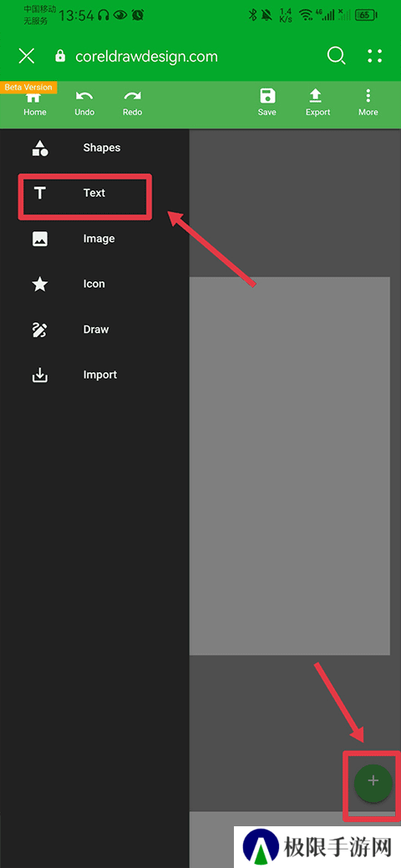Viewport: 401px width, 868px height.
Task: Open the Shapes tool icon
Action: (40, 148)
